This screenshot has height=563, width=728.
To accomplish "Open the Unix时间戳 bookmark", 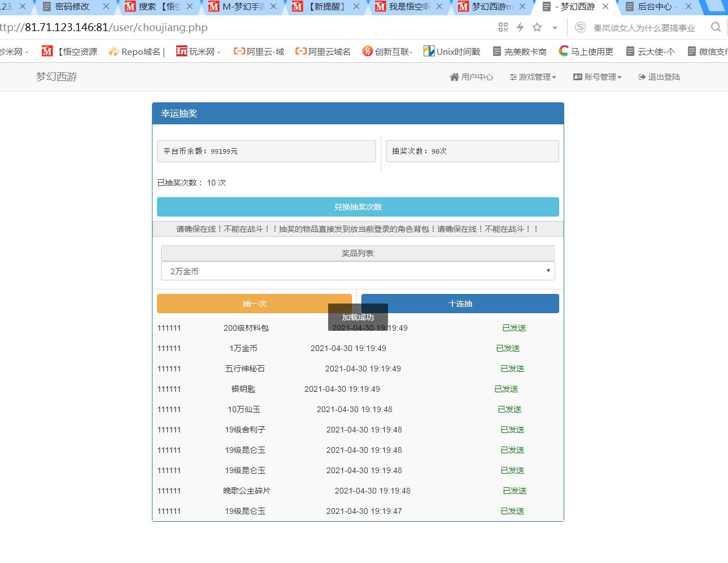I will [452, 51].
